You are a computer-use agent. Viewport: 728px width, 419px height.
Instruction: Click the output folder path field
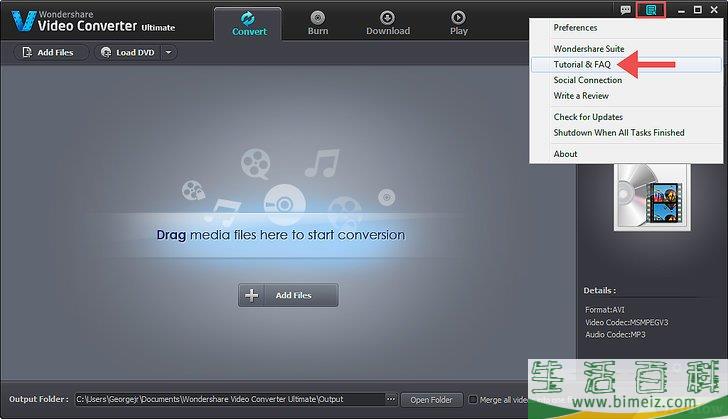(x=229, y=399)
